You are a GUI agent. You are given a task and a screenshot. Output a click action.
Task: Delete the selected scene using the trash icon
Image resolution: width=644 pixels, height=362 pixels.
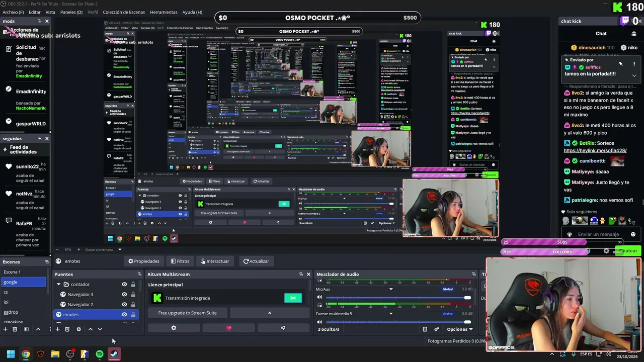point(15,329)
